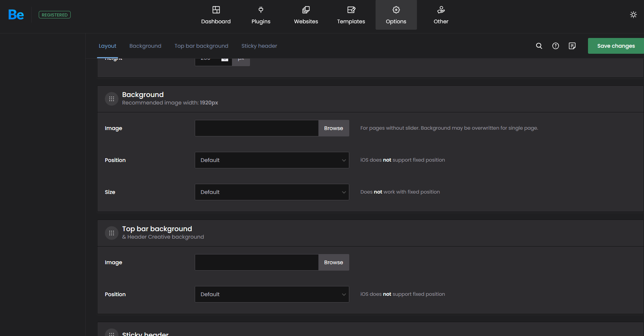Image resolution: width=644 pixels, height=336 pixels.
Task: Click the Top bar background image field
Action: tap(256, 262)
